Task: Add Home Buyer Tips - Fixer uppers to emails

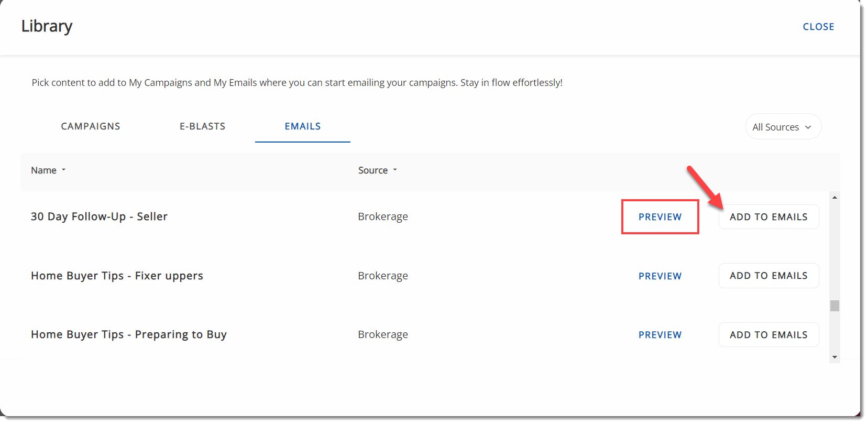Action: point(768,276)
